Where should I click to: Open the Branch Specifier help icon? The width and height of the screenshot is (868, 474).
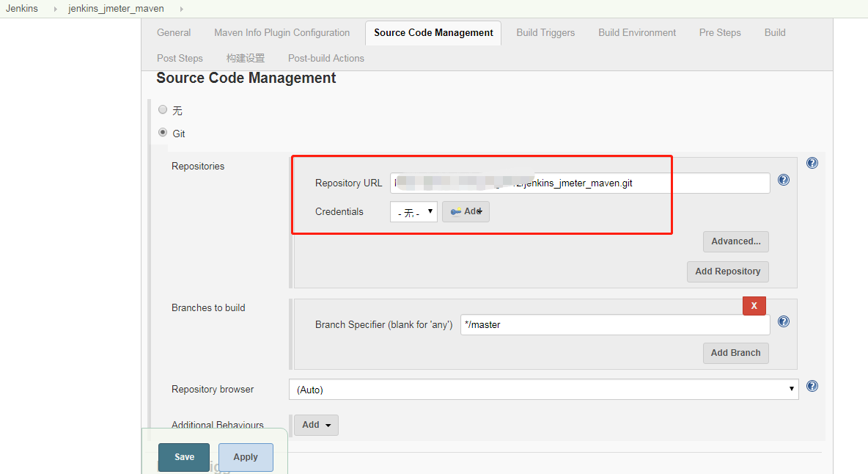(784, 321)
